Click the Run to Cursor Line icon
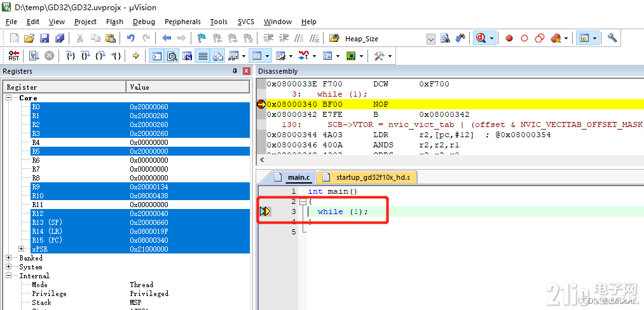 coord(116,56)
